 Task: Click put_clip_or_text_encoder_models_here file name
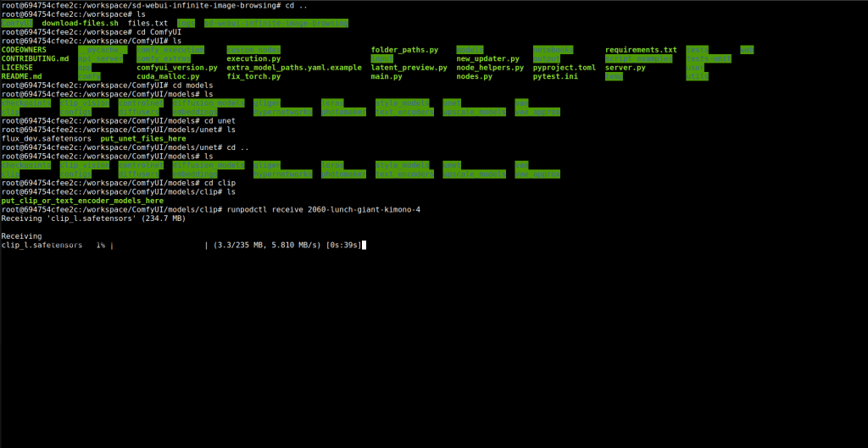point(82,201)
